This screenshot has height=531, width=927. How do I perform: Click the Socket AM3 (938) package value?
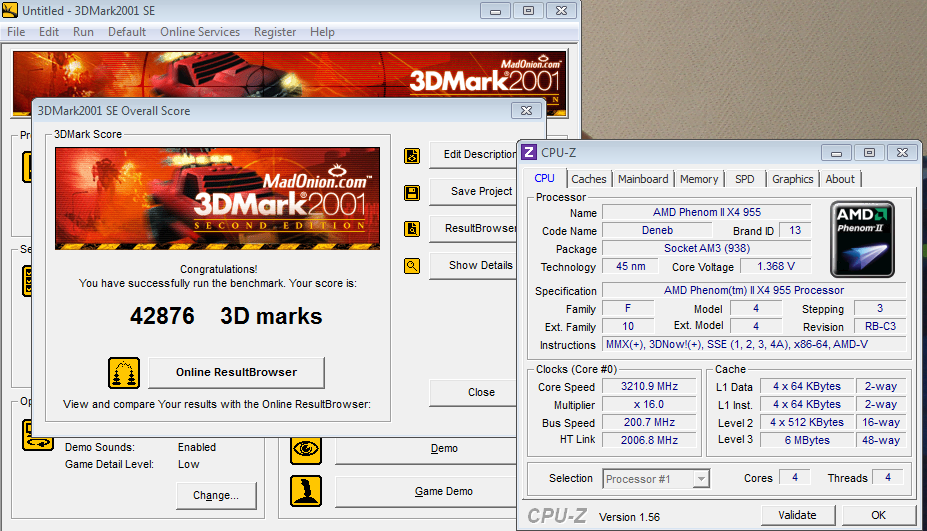pyautogui.click(x=706, y=248)
